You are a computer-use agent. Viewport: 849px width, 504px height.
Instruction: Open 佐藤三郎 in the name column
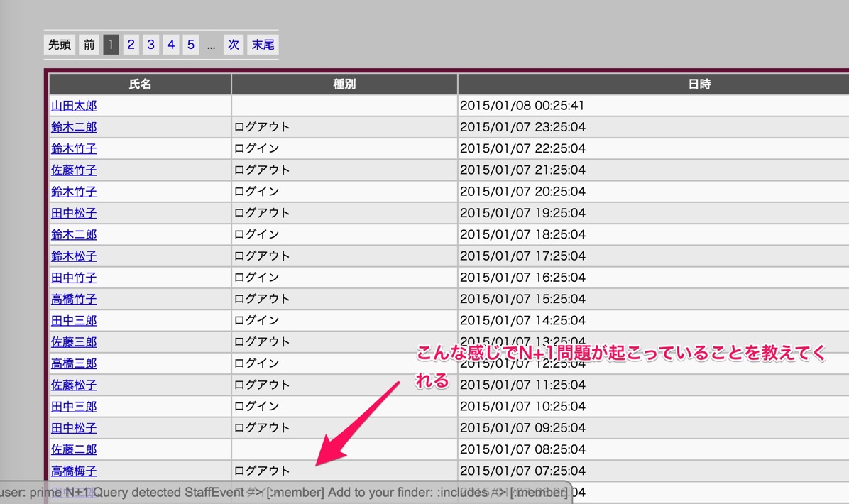pyautogui.click(x=74, y=342)
